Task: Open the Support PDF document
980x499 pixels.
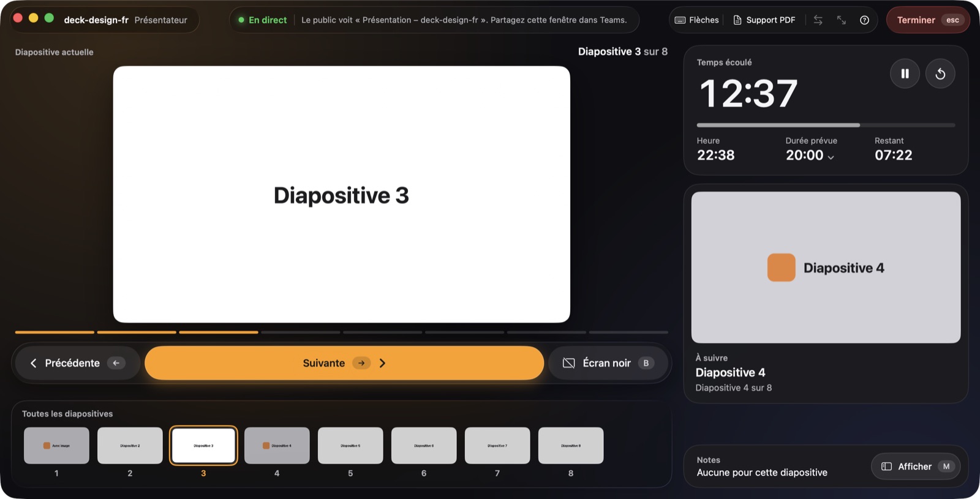Action: (764, 20)
